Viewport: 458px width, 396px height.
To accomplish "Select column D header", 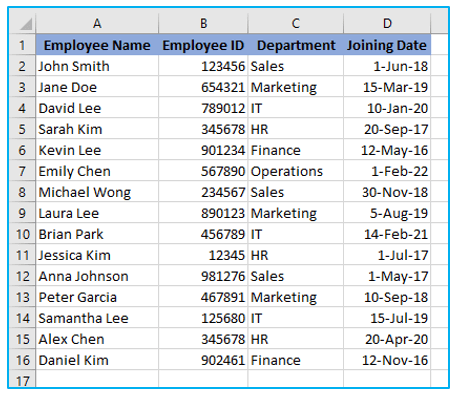I will (387, 23).
